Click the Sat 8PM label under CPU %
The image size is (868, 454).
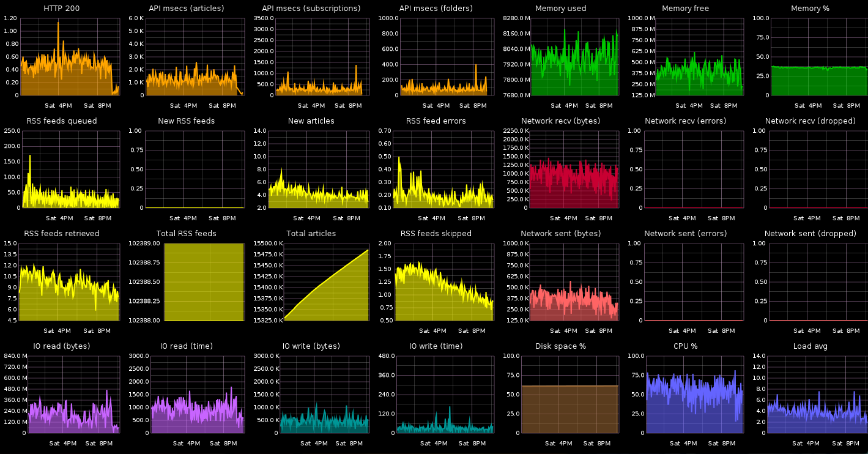(x=722, y=443)
